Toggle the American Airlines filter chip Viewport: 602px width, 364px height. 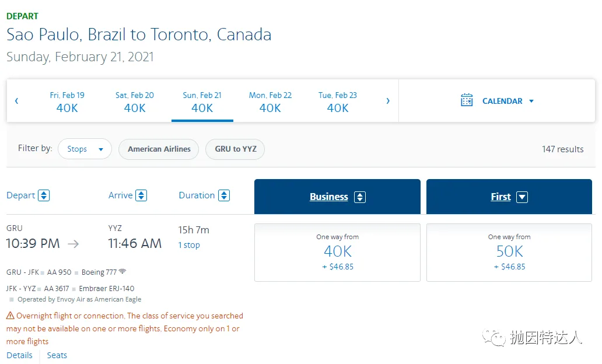pyautogui.click(x=159, y=149)
